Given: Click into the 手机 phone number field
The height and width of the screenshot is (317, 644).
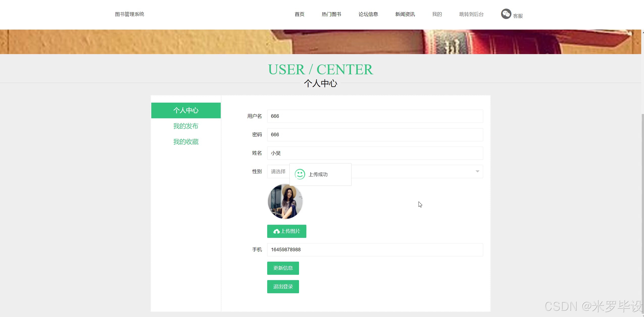Looking at the screenshot, I should [375, 250].
